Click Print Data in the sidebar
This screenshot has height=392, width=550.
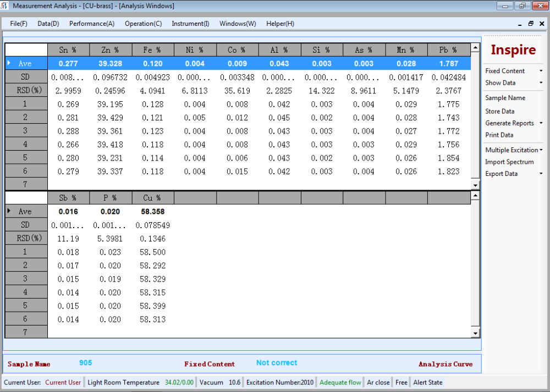(x=499, y=135)
